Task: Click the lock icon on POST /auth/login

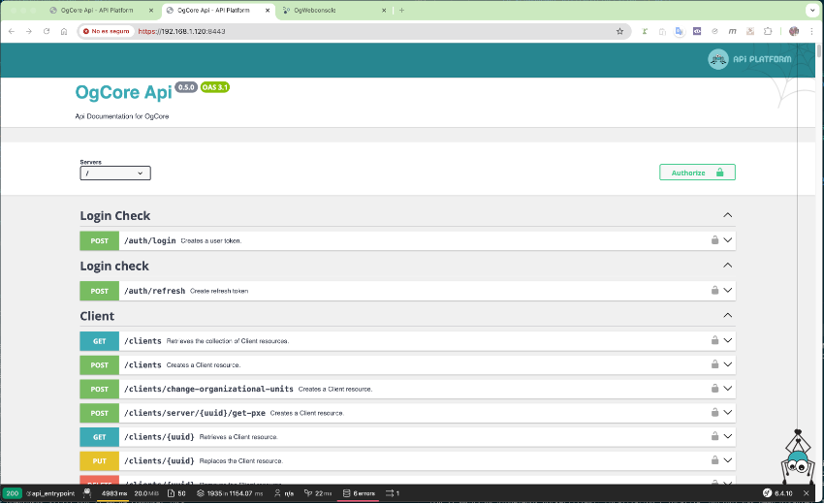Action: (x=714, y=240)
